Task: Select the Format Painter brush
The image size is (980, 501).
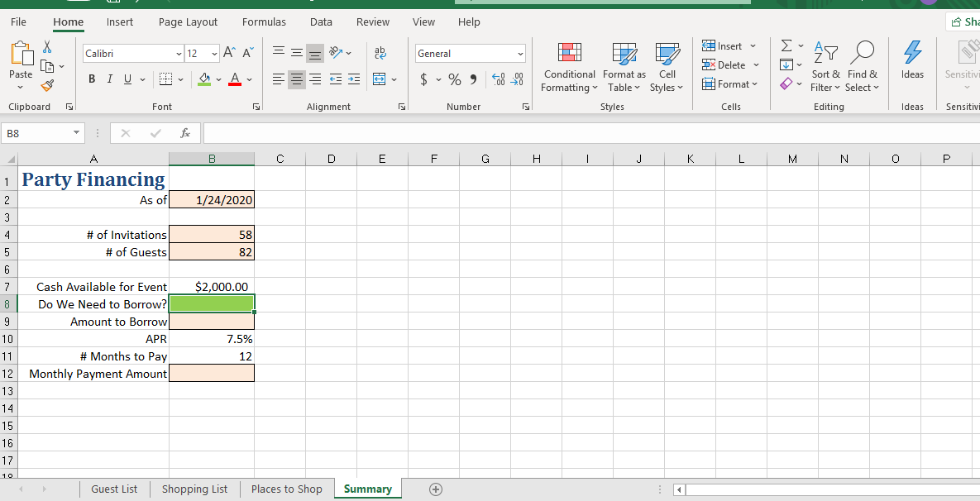Action: click(x=47, y=84)
